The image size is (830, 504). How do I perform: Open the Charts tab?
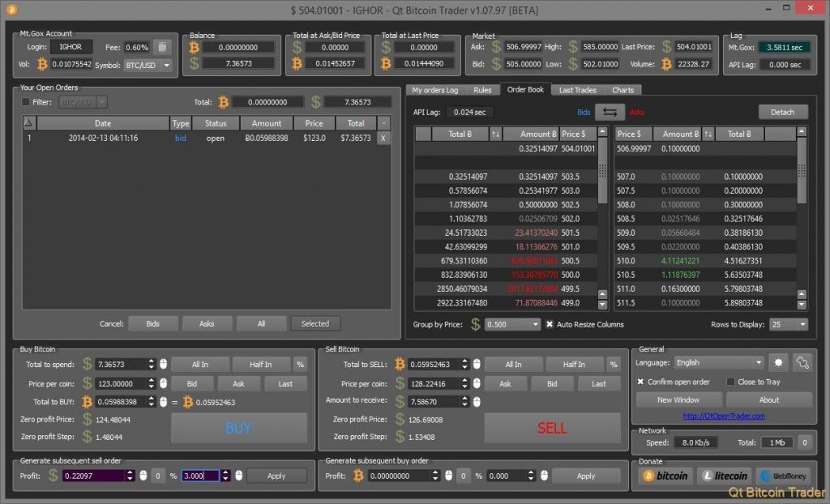pos(623,90)
